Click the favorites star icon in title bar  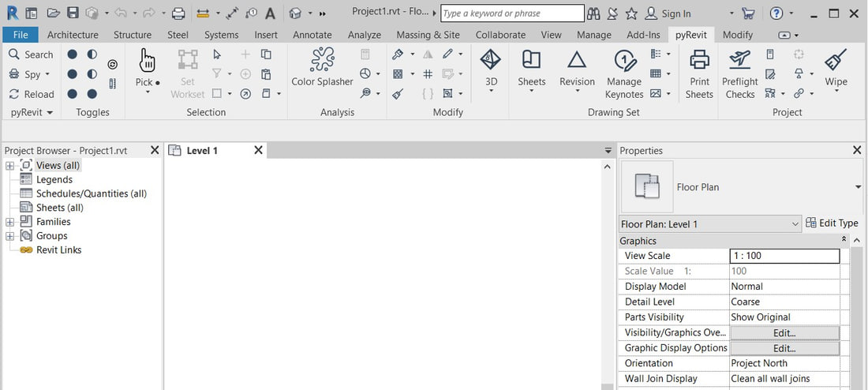click(x=631, y=13)
